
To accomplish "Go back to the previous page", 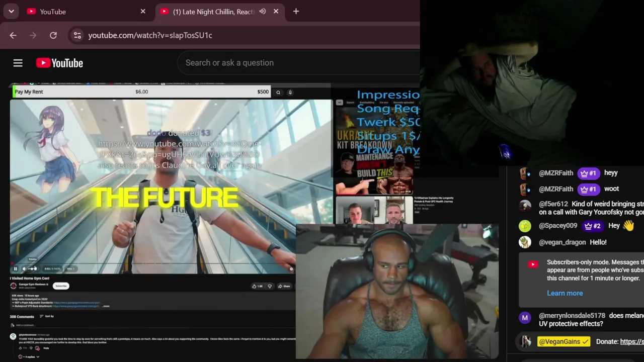I will (x=13, y=35).
